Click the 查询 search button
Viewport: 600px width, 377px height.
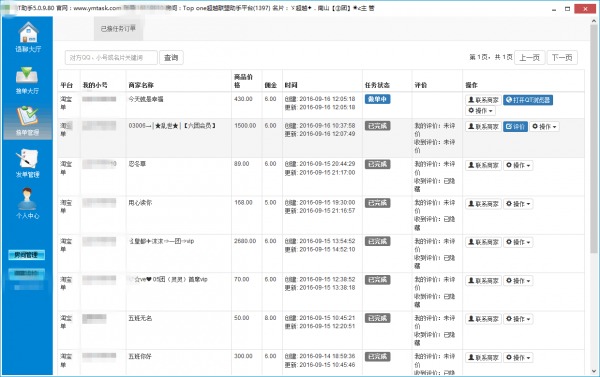(x=171, y=57)
